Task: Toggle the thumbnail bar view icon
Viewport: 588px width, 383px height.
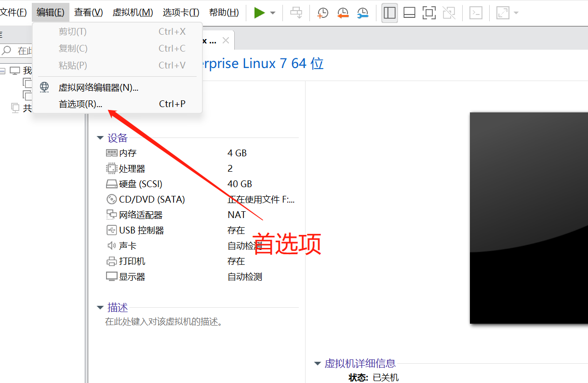Action: click(409, 13)
